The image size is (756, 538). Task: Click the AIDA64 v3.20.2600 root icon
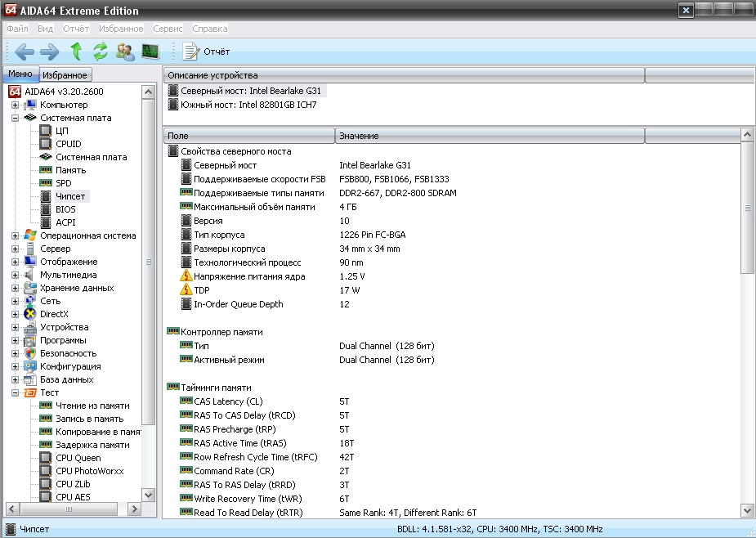[x=15, y=92]
